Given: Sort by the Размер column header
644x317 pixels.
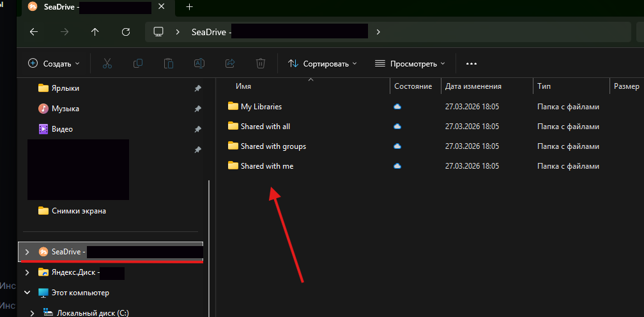Looking at the screenshot, I should (626, 86).
